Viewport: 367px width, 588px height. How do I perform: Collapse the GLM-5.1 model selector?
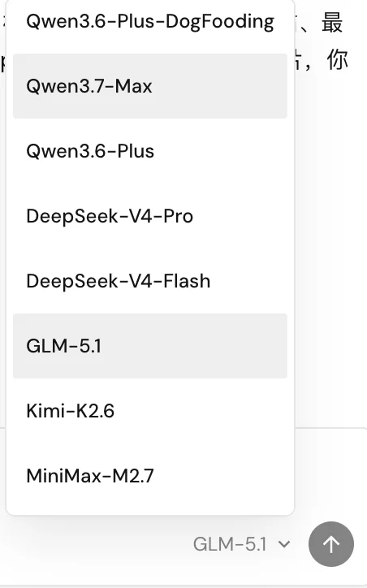(241, 544)
